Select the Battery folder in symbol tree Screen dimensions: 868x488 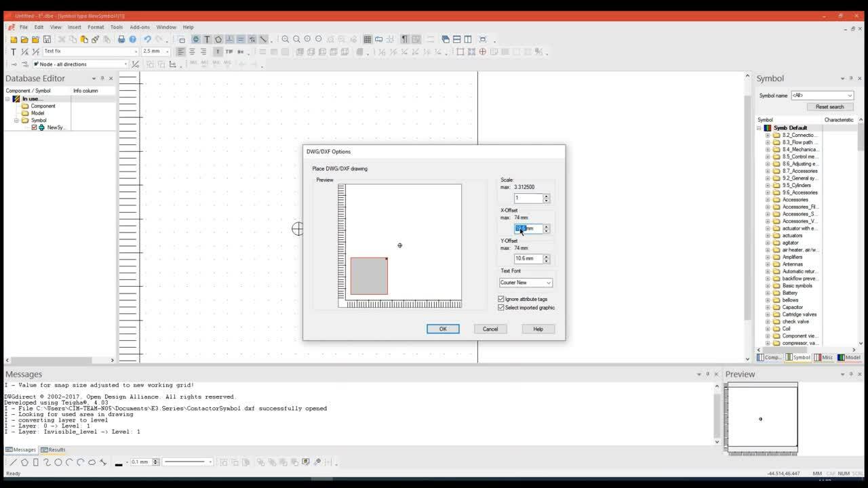tap(785, 293)
